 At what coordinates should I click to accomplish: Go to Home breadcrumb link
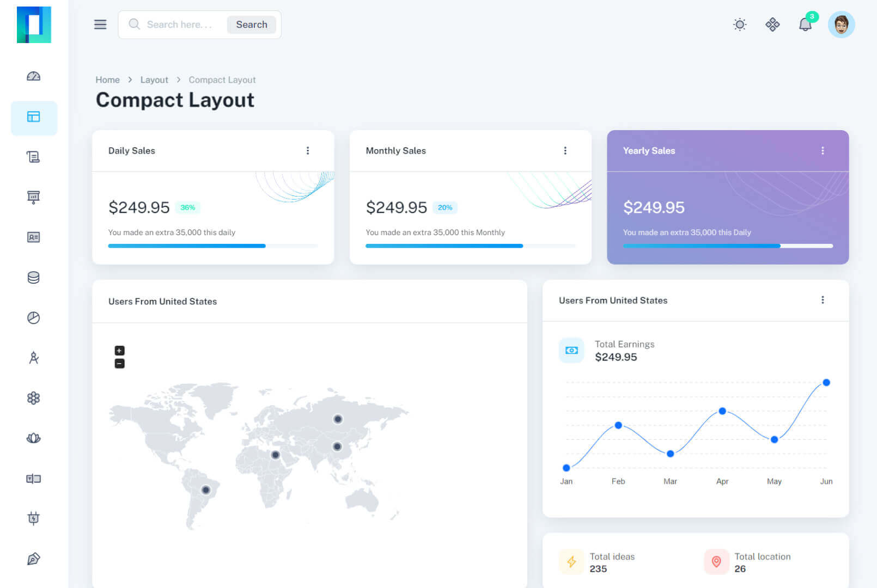coord(107,80)
